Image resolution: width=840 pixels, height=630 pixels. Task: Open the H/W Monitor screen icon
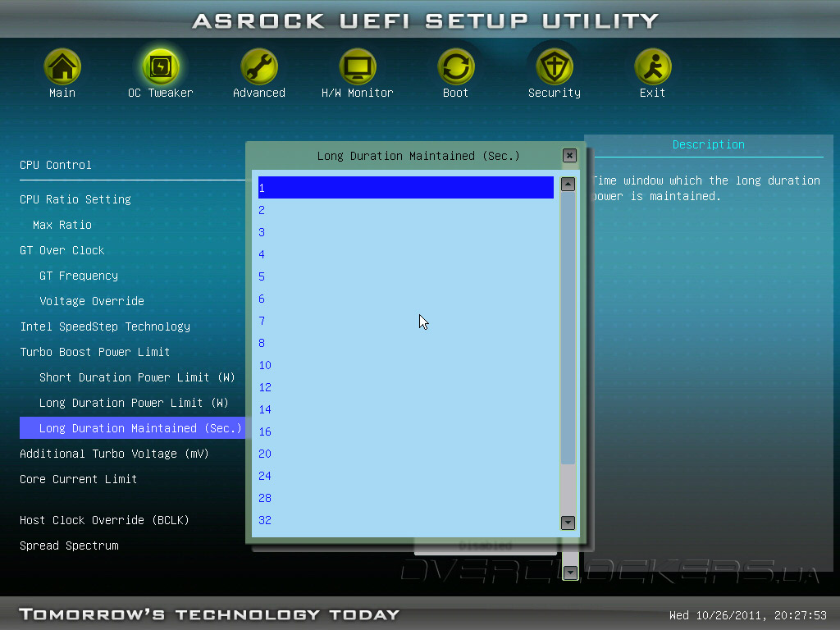pyautogui.click(x=358, y=67)
